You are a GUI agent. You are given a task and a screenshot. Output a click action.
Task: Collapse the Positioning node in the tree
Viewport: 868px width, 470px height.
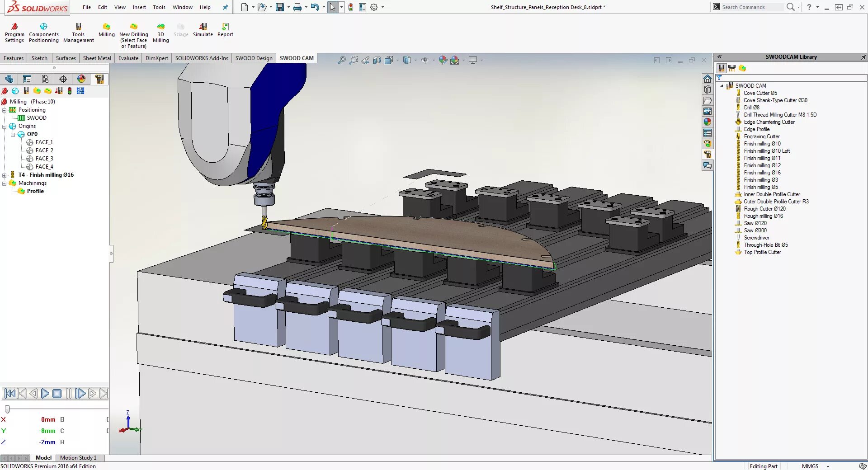pos(4,110)
